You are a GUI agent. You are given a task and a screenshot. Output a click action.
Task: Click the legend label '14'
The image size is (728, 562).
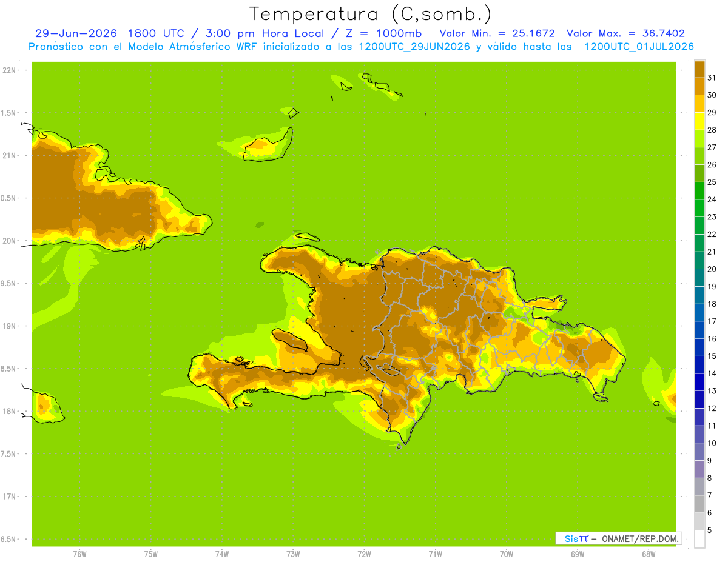point(712,373)
